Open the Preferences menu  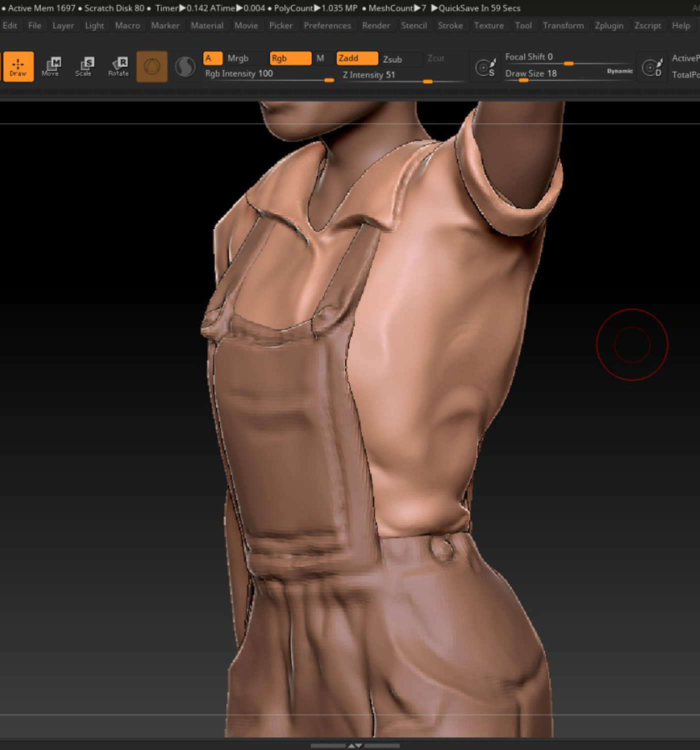tap(327, 25)
